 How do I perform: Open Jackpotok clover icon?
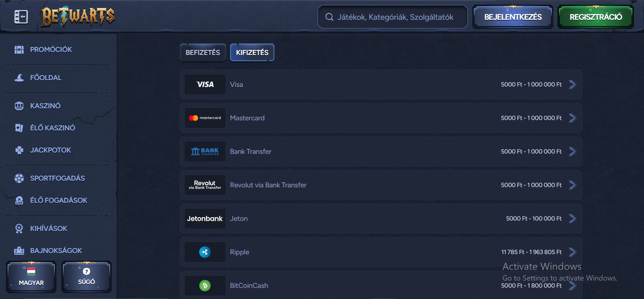(x=19, y=150)
